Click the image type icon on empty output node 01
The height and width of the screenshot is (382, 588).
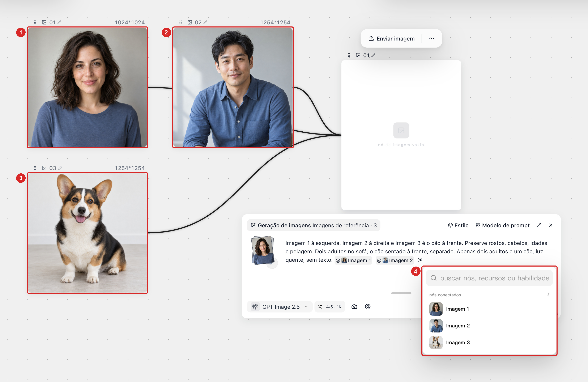click(x=358, y=55)
